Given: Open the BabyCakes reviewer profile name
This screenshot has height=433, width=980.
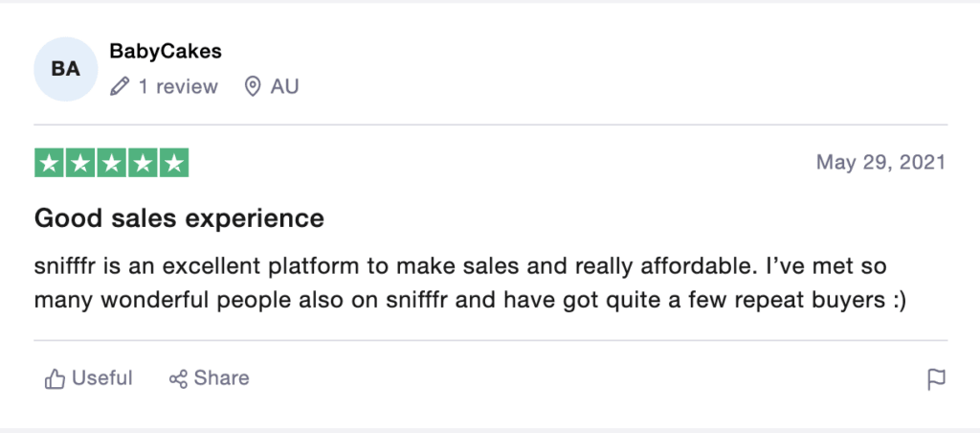Looking at the screenshot, I should click(166, 52).
